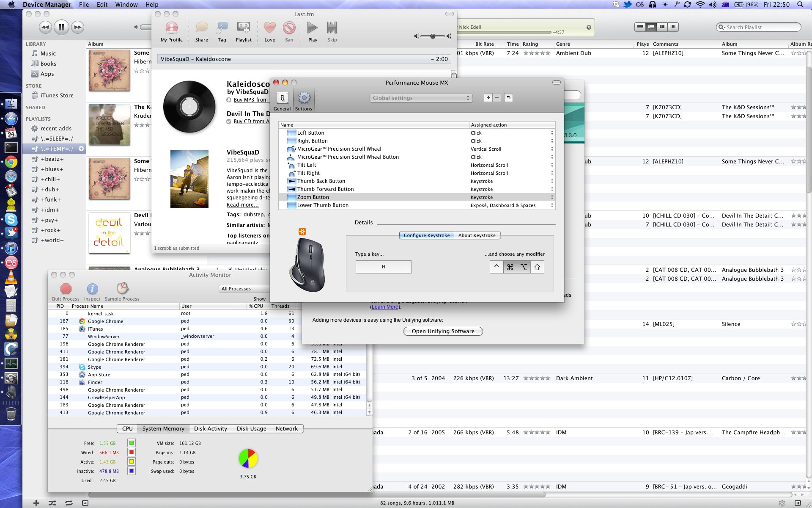Show artwork viewer in iTunes bottom bar

pyautogui.click(x=85, y=503)
